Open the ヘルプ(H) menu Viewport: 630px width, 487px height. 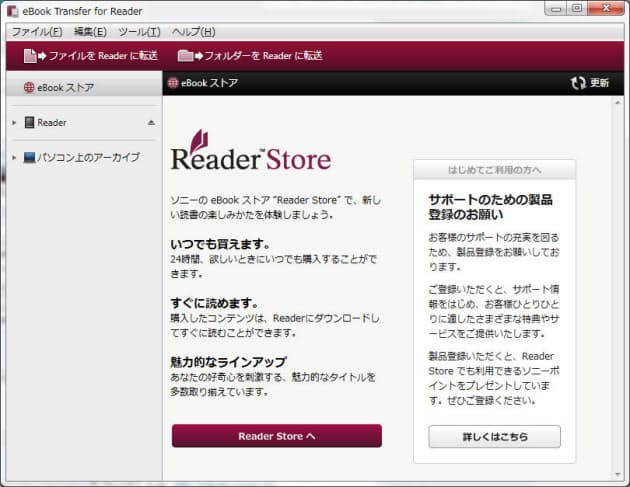coord(193,31)
